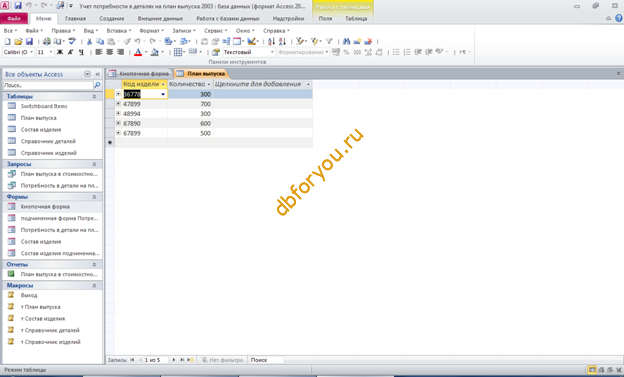624x377 pixels.
Task: Collapse the Таблицы group in navigation pane
Action: (94, 96)
